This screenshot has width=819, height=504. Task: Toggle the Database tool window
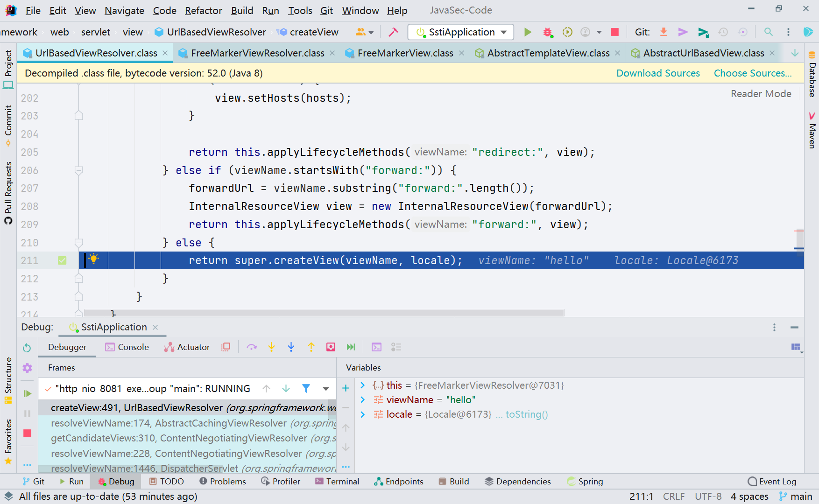click(x=812, y=74)
